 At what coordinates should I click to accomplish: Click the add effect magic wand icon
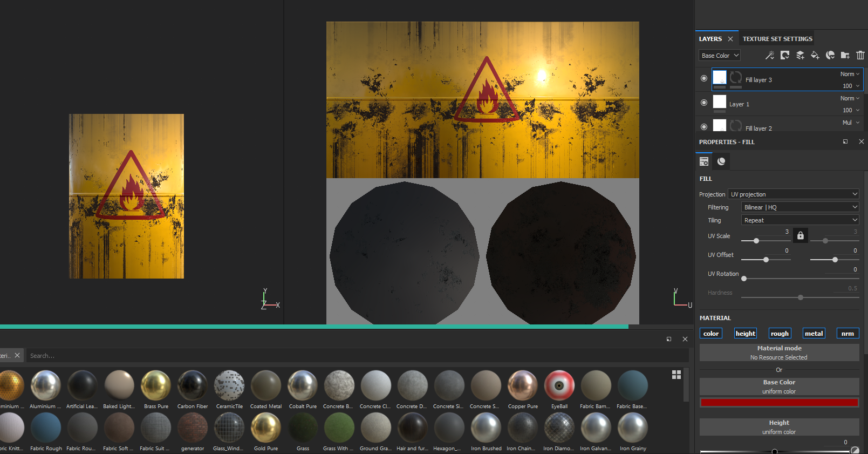pos(770,55)
